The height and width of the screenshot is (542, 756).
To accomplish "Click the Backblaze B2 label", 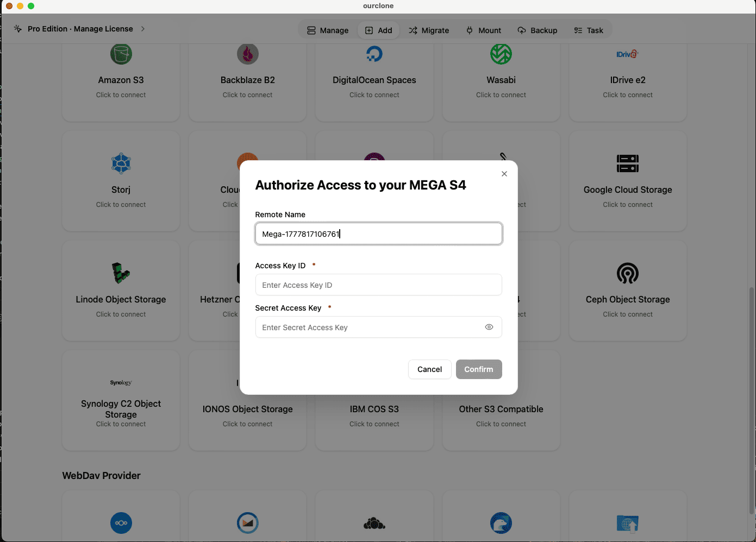I will coord(248,80).
